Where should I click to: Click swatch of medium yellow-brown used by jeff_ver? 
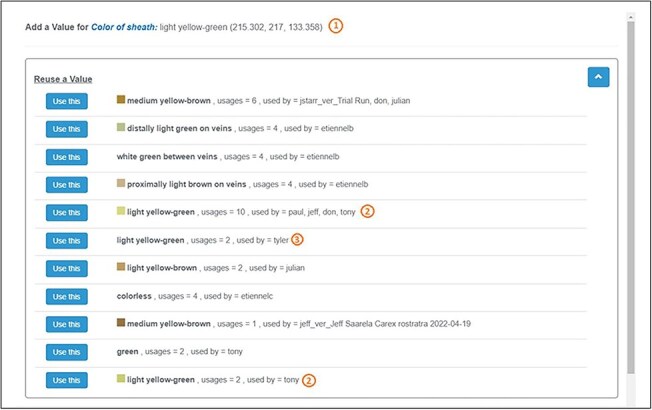click(x=121, y=322)
